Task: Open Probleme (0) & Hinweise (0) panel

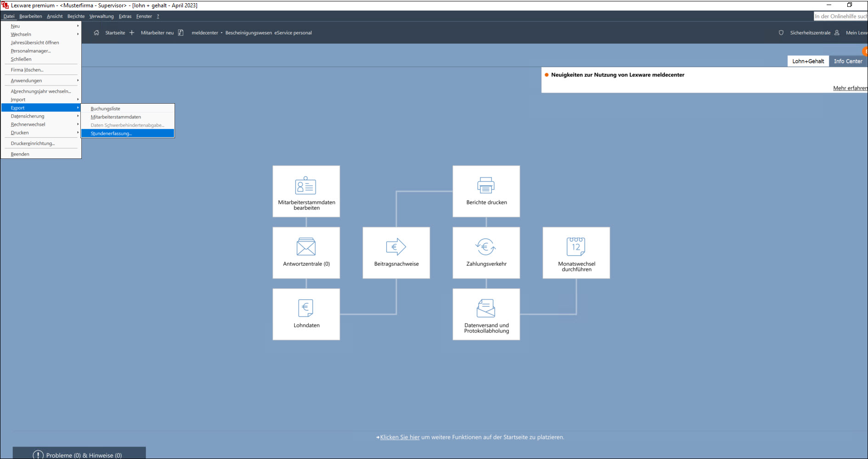Action: [79, 453]
